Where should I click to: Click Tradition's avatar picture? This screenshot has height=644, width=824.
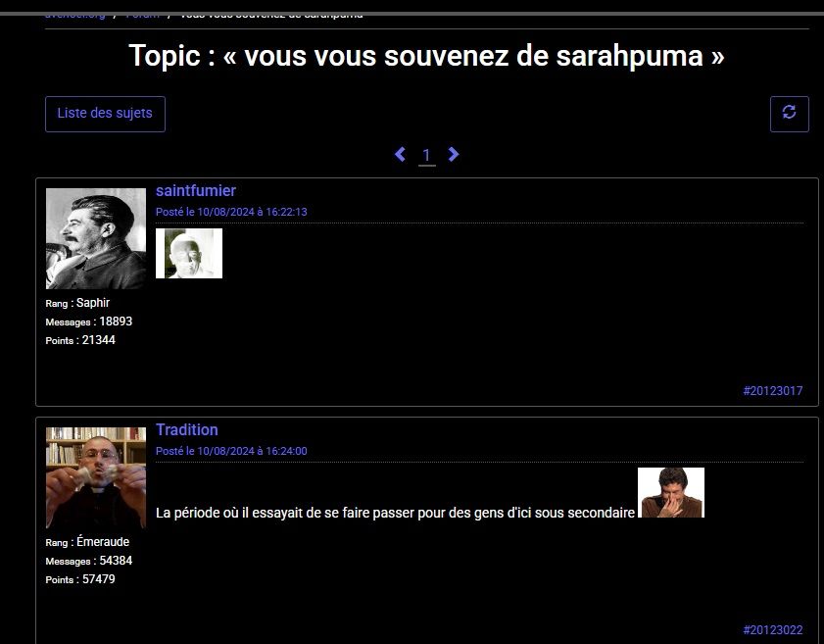pos(96,477)
